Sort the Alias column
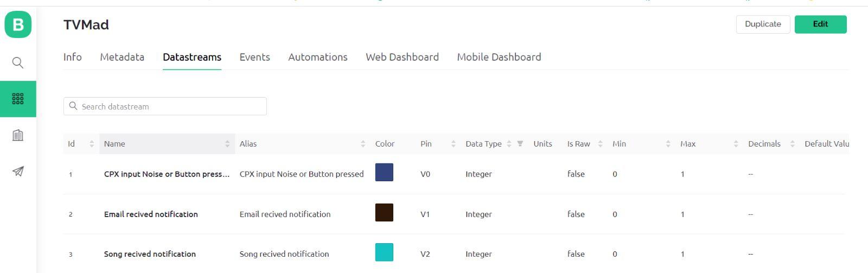Screen dimensions: 868x273 click(x=363, y=144)
